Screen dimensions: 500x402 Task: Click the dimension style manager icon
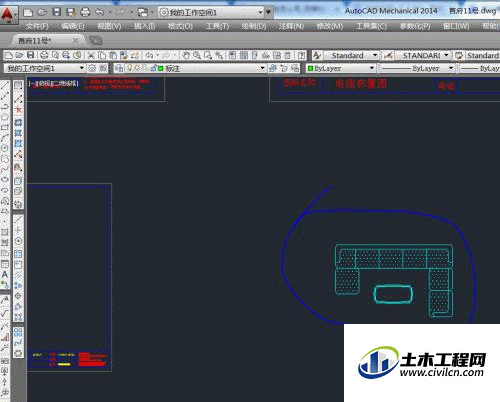click(x=388, y=55)
